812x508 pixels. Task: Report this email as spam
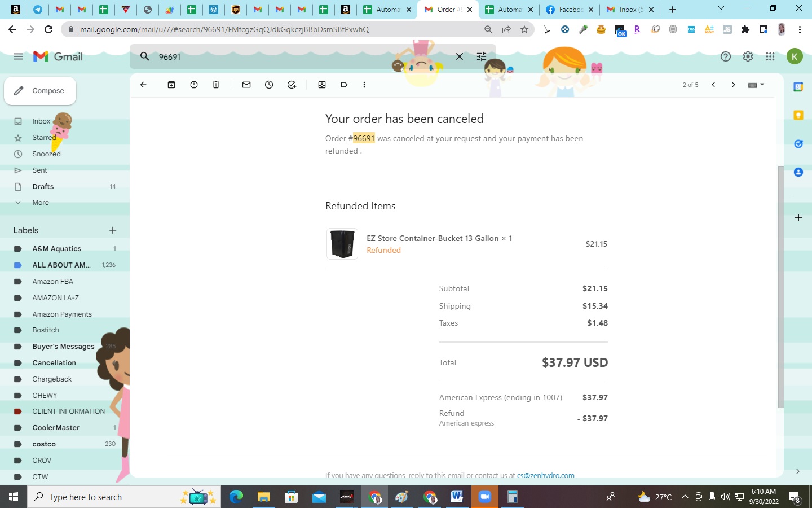pyautogui.click(x=194, y=85)
